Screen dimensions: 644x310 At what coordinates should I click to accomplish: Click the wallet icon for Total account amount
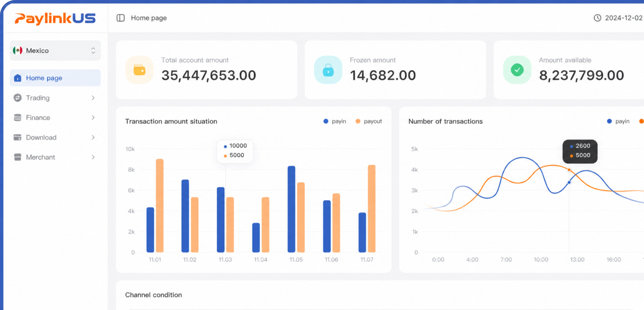coord(139,70)
